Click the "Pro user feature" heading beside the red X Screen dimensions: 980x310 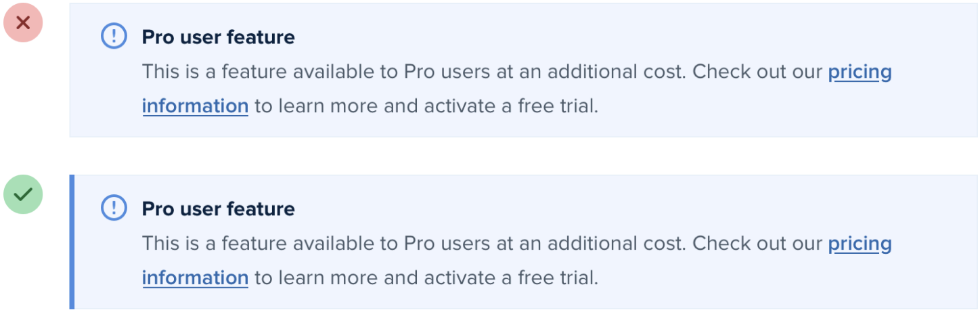pyautogui.click(x=218, y=37)
